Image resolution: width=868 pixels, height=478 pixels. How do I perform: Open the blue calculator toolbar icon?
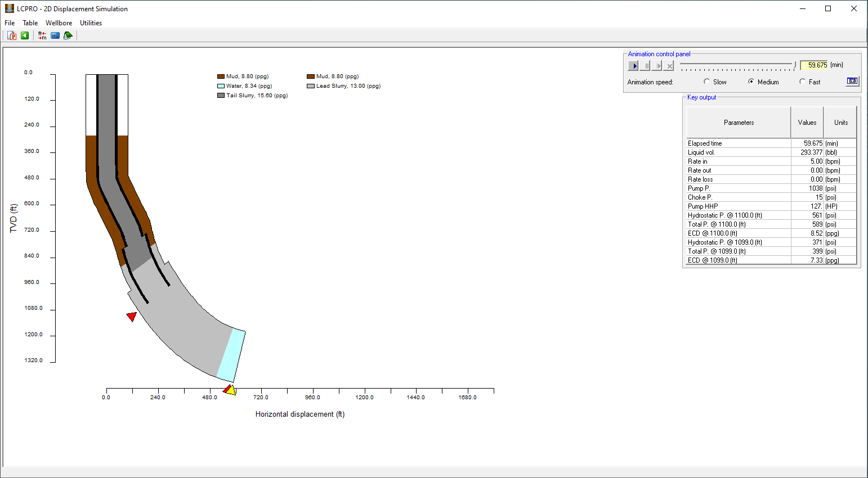pyautogui.click(x=55, y=35)
